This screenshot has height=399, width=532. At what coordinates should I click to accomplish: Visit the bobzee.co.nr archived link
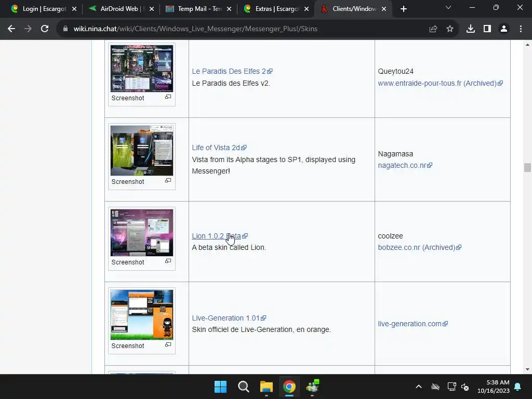419,247
